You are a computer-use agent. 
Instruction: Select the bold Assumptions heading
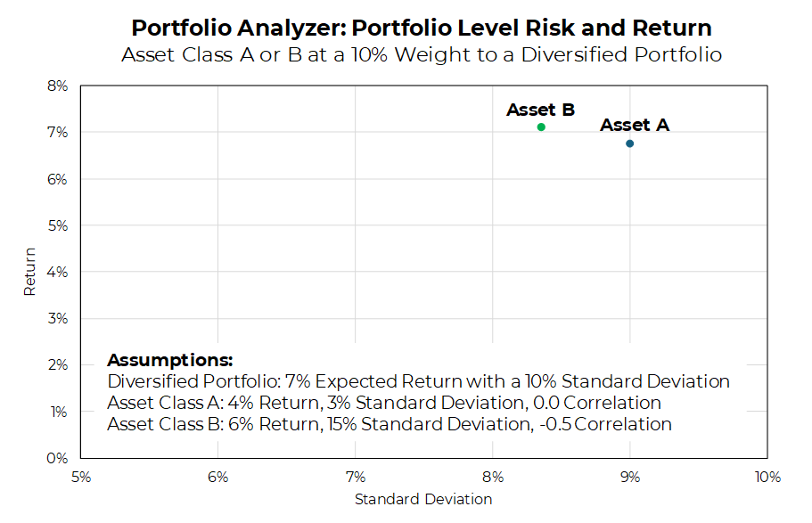point(169,361)
